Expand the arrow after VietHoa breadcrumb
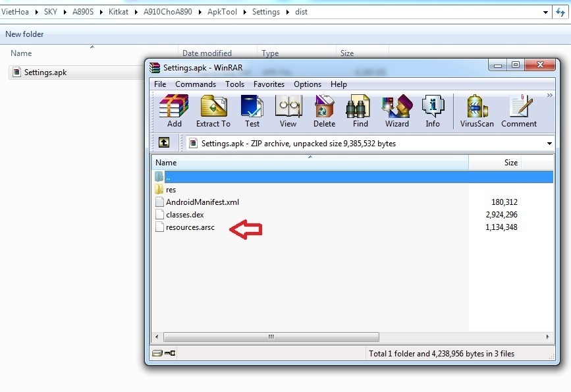571x392 pixels. click(x=36, y=12)
